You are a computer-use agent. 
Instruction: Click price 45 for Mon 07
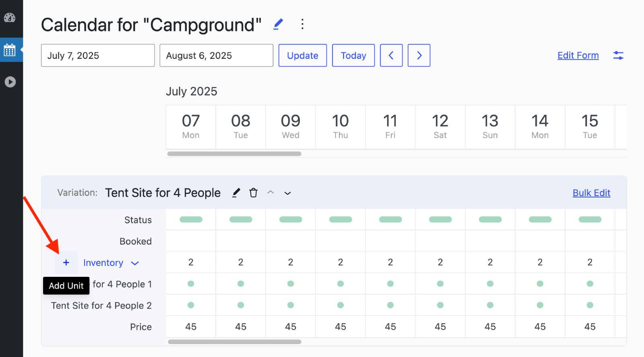point(191,327)
